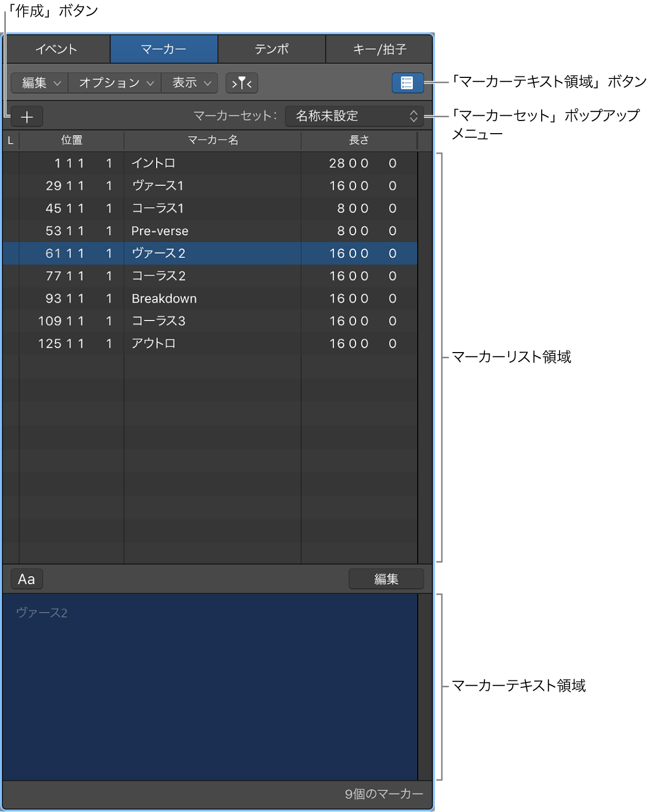Screen dimensions: 649x812
Task: Click inside the marker text area
Action: (210, 687)
